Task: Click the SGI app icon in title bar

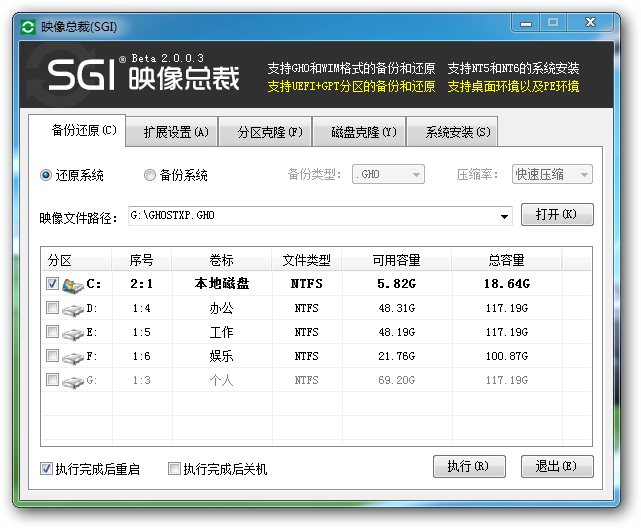Action: (x=28, y=27)
